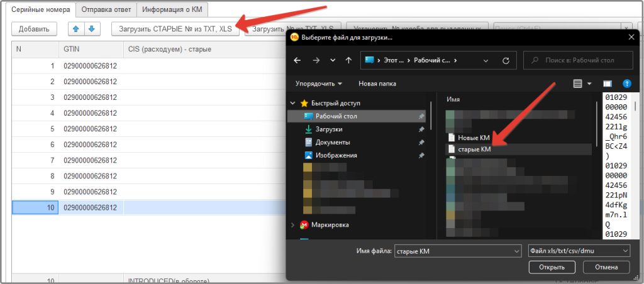The image size is (644, 284).
Task: Switch to the Серийные номера tab
Action: point(40,9)
